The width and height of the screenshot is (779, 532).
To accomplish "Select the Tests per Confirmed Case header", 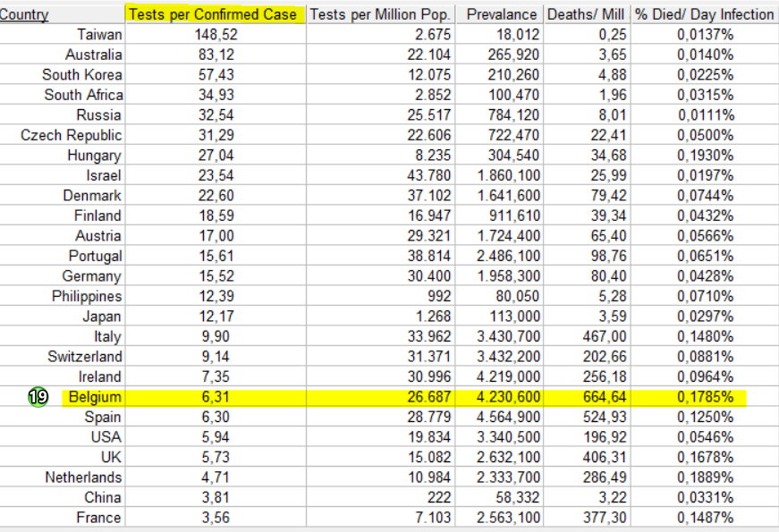I will pyautogui.click(x=213, y=14).
